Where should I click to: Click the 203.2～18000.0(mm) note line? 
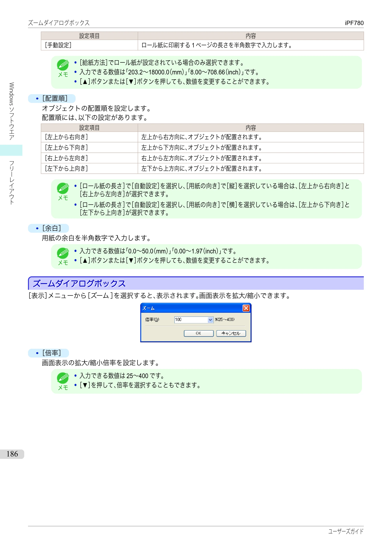click(x=169, y=72)
